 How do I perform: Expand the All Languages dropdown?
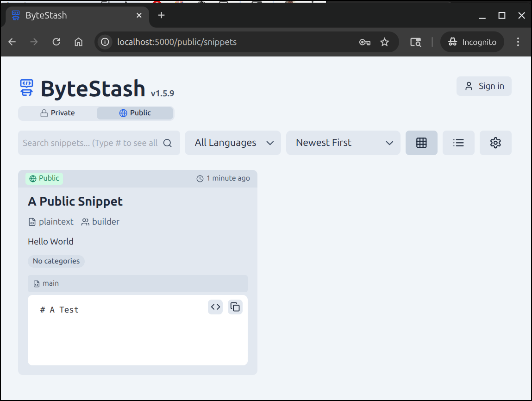pyautogui.click(x=233, y=143)
